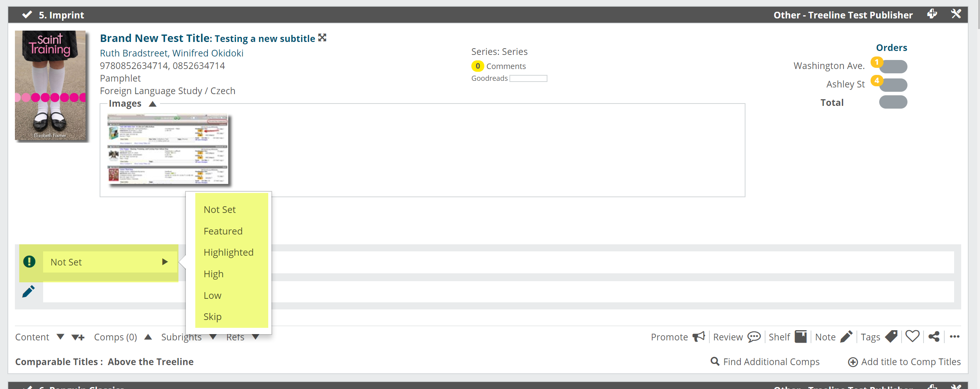Image resolution: width=980 pixels, height=389 pixels.
Task: Click the heart favorite icon
Action: pos(913,336)
